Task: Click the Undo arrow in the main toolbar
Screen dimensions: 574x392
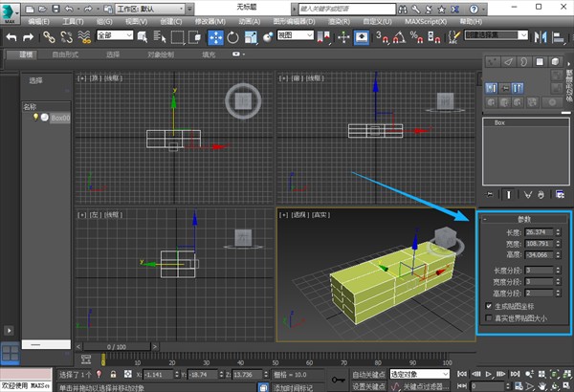Action: tap(12, 37)
